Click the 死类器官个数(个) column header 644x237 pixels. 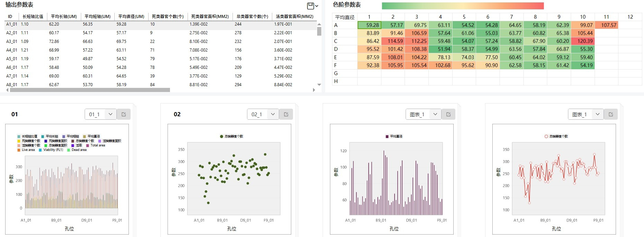tap(168, 17)
